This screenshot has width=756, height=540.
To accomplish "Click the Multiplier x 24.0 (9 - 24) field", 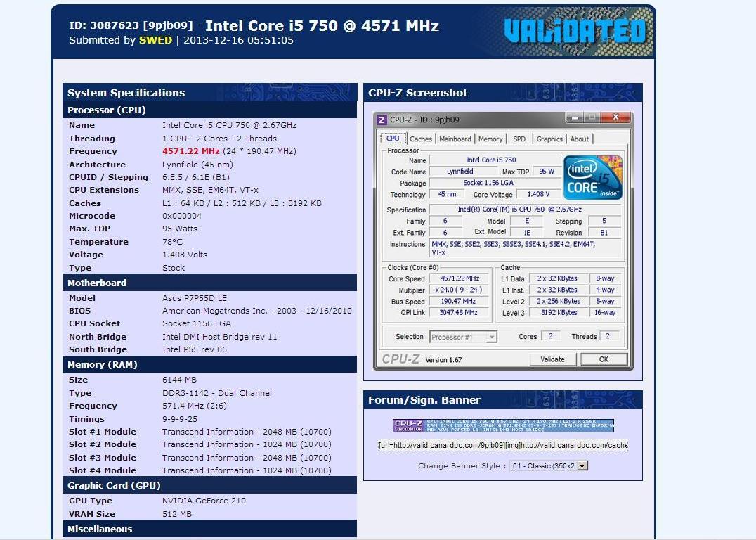I will (x=460, y=290).
